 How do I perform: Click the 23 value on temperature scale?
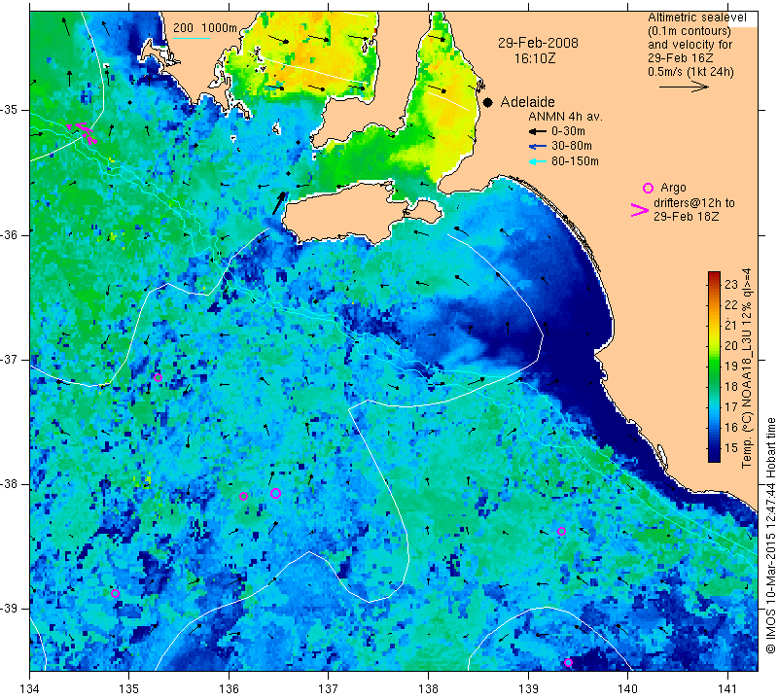[731, 284]
